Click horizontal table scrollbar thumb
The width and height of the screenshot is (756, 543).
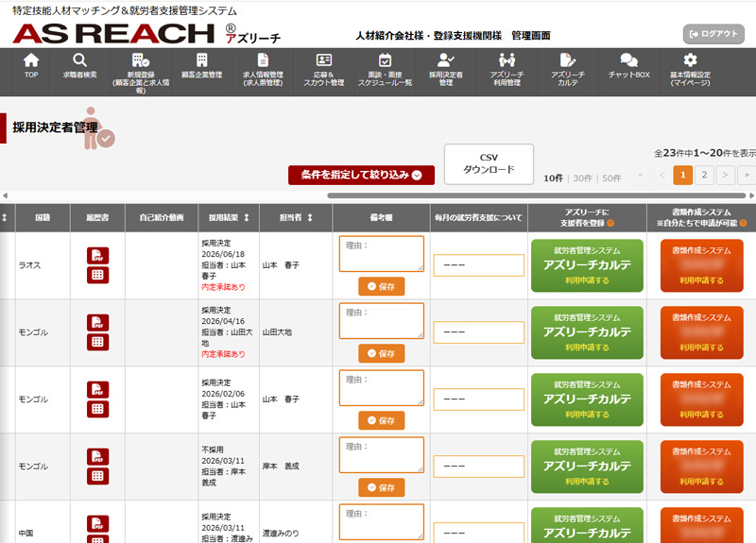coord(536,195)
